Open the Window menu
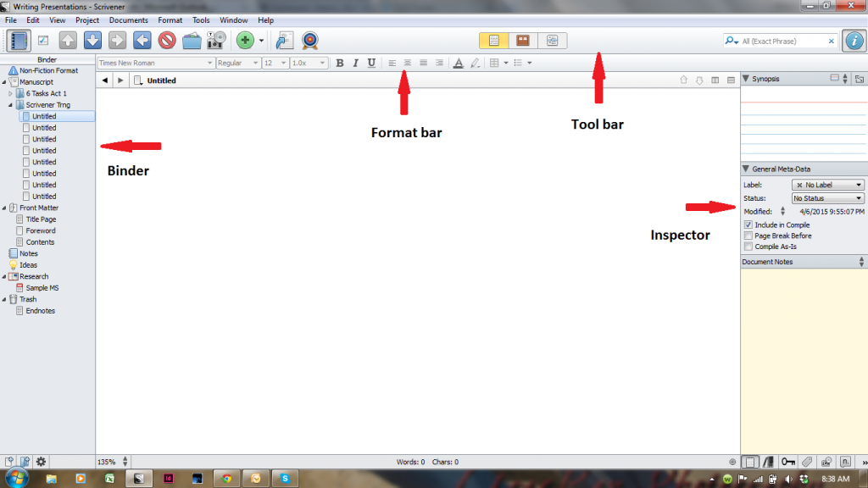868x488 pixels. [x=234, y=20]
